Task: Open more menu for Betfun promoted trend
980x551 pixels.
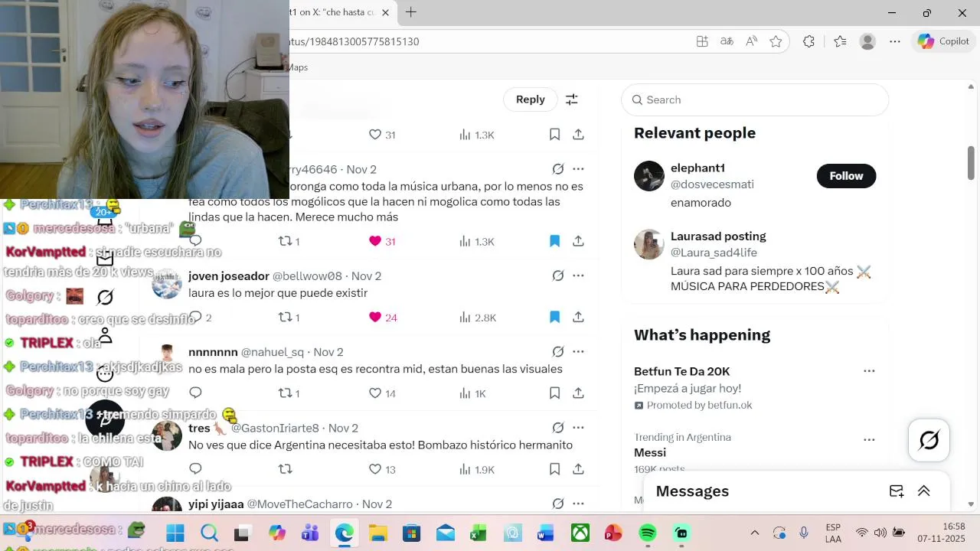Action: click(x=869, y=371)
